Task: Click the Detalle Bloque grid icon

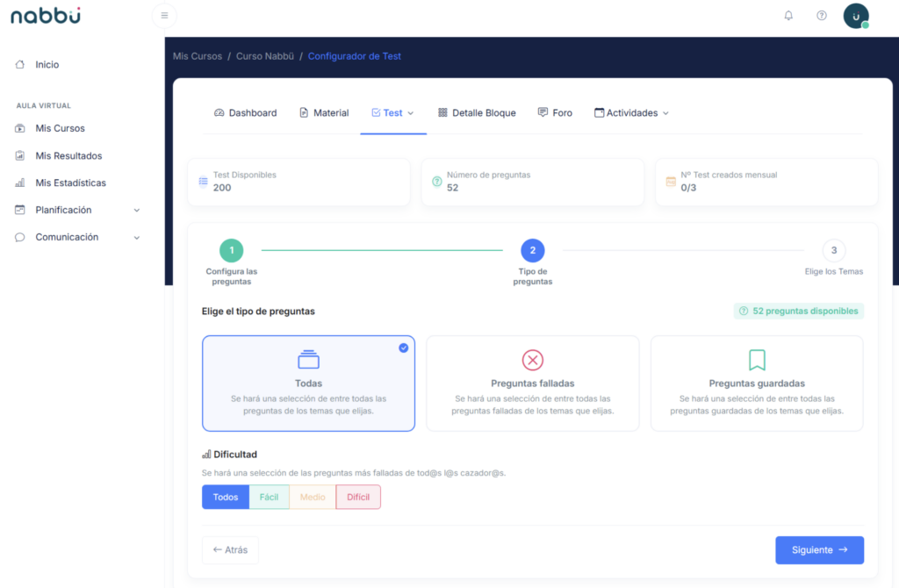Action: tap(442, 112)
